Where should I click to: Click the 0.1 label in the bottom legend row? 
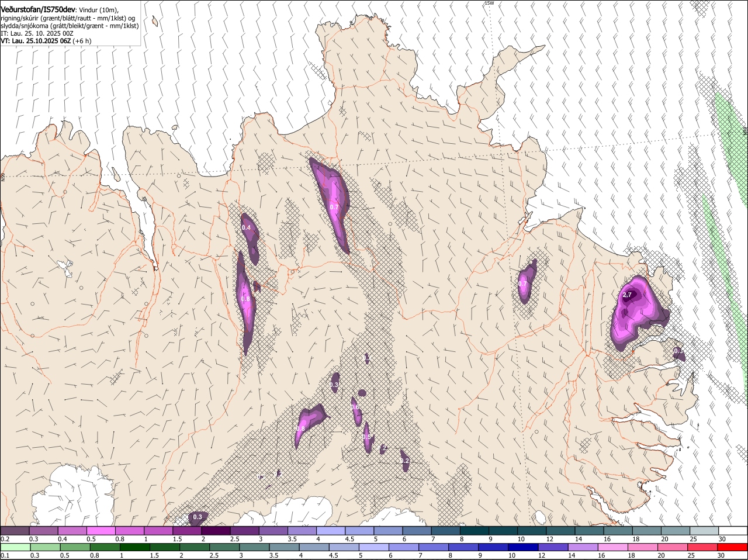pos(5,555)
